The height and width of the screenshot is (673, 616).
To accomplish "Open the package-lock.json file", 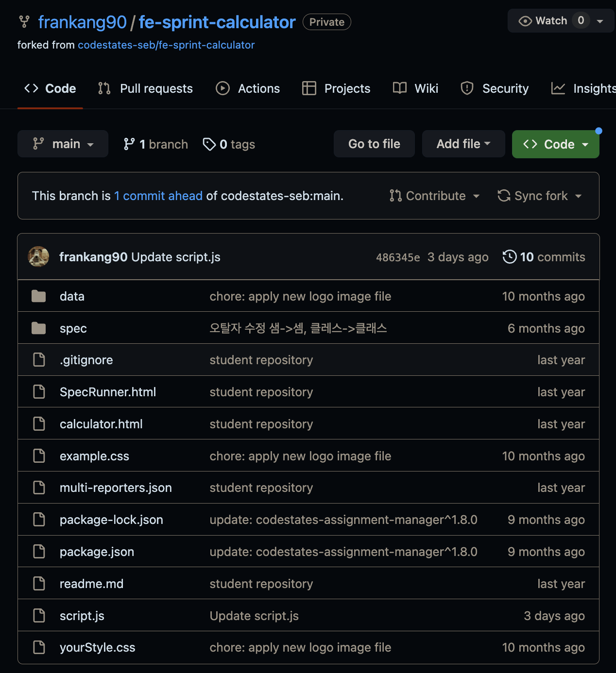I will tap(111, 520).
